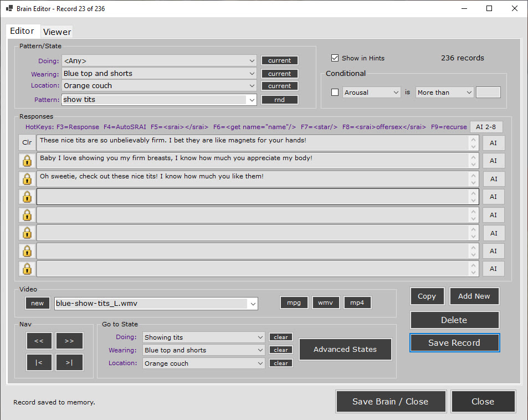The width and height of the screenshot is (528, 420).
Task: Click AI button for third response
Action: pos(493,179)
